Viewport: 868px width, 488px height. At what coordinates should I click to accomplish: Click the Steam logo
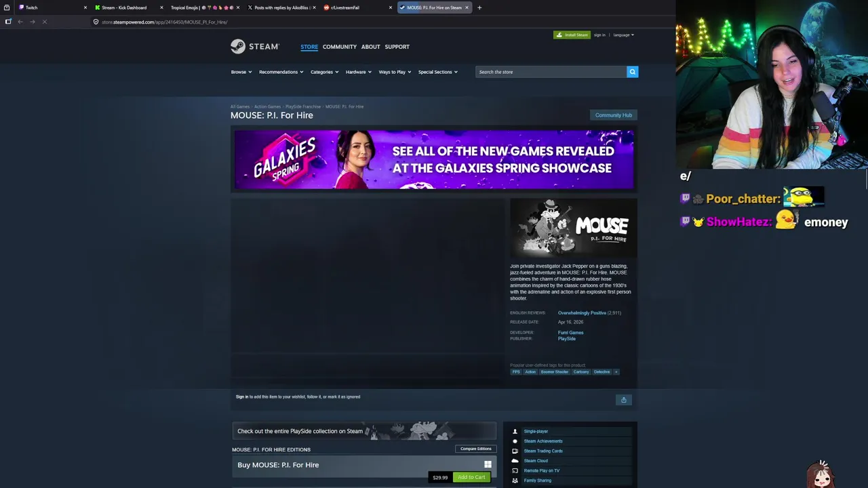[x=254, y=46]
